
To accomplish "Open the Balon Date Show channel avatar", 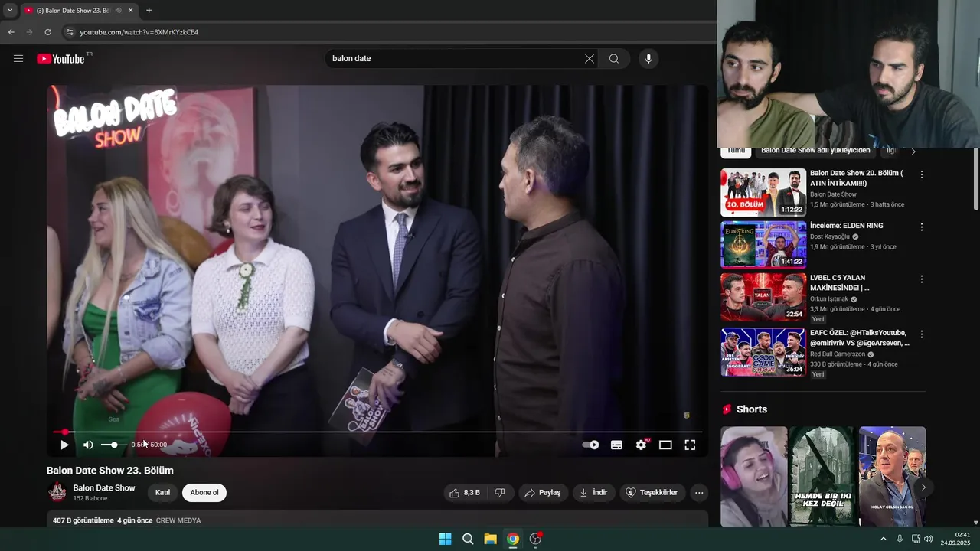I will (x=57, y=492).
